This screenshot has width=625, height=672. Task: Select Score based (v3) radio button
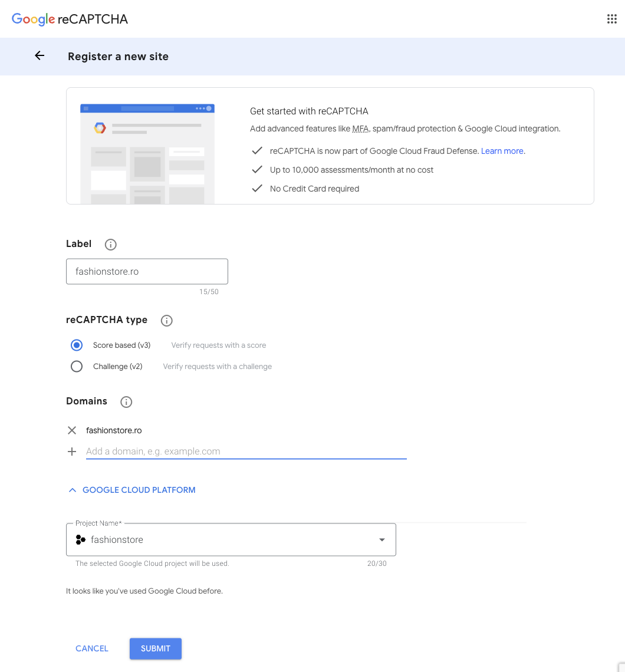(77, 345)
